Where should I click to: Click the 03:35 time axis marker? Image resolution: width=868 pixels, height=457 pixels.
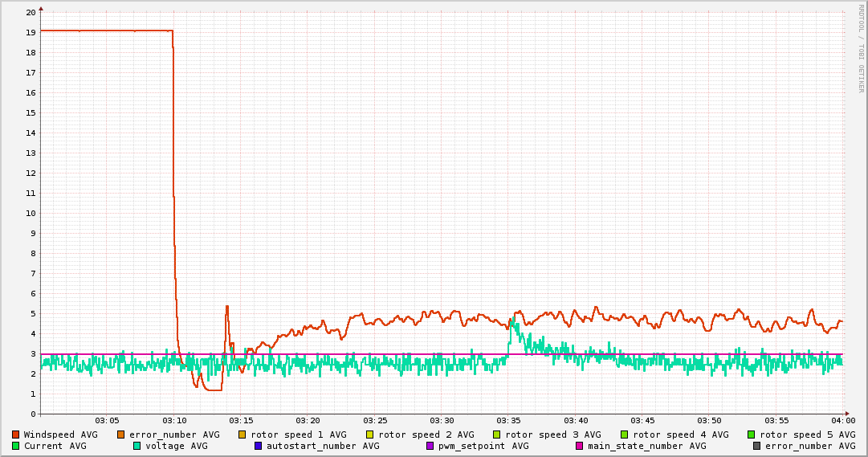coord(508,420)
